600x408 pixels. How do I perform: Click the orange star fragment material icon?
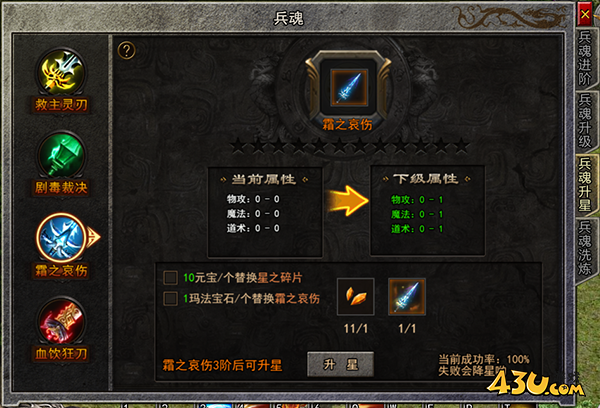click(x=355, y=297)
